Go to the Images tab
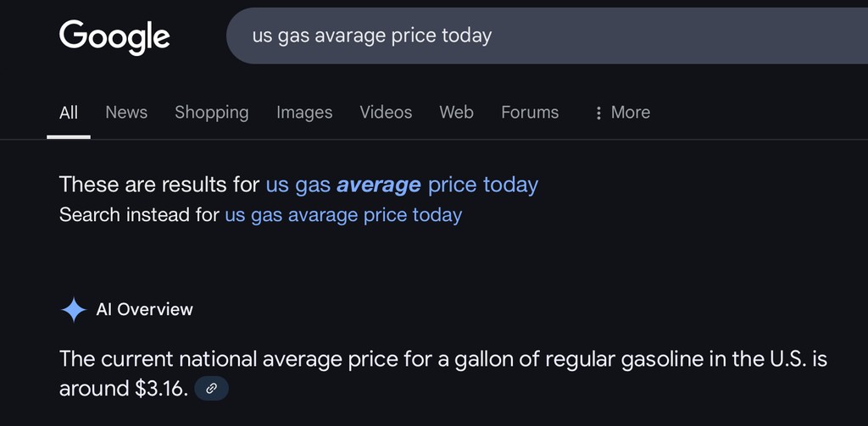868x426 pixels. [304, 113]
